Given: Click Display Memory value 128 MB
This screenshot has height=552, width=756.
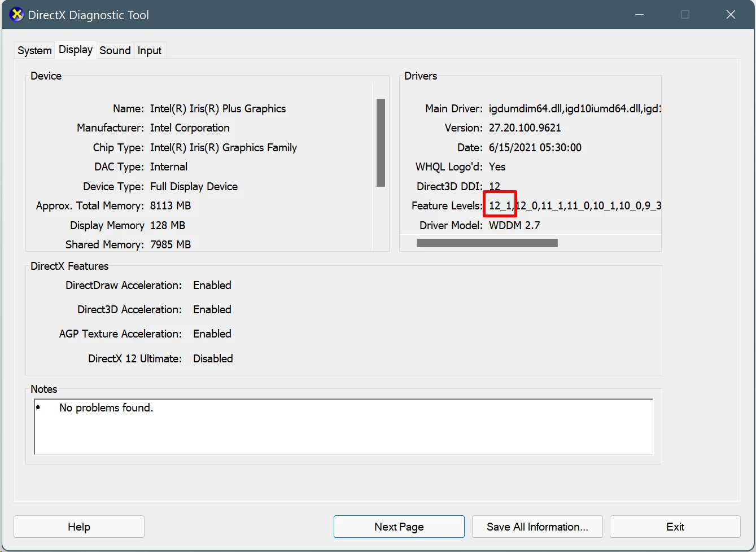Looking at the screenshot, I should 168,225.
